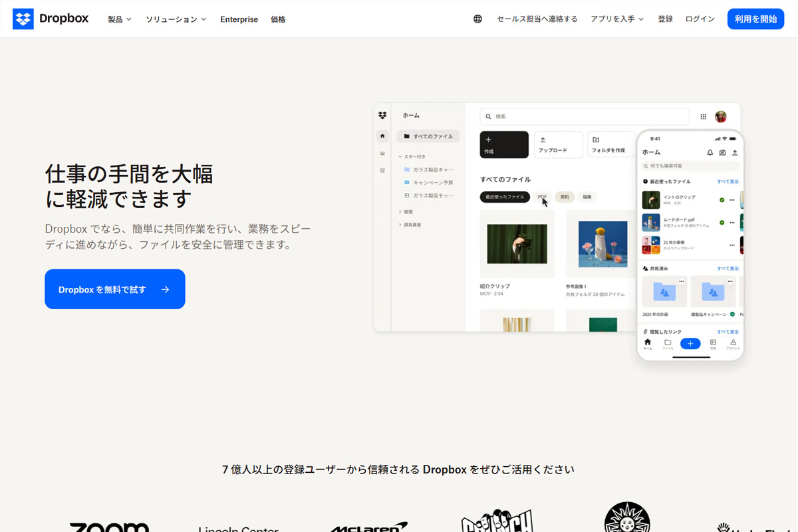
Task: Open more options on 2026 年の計画 folder
Action: 682,281
